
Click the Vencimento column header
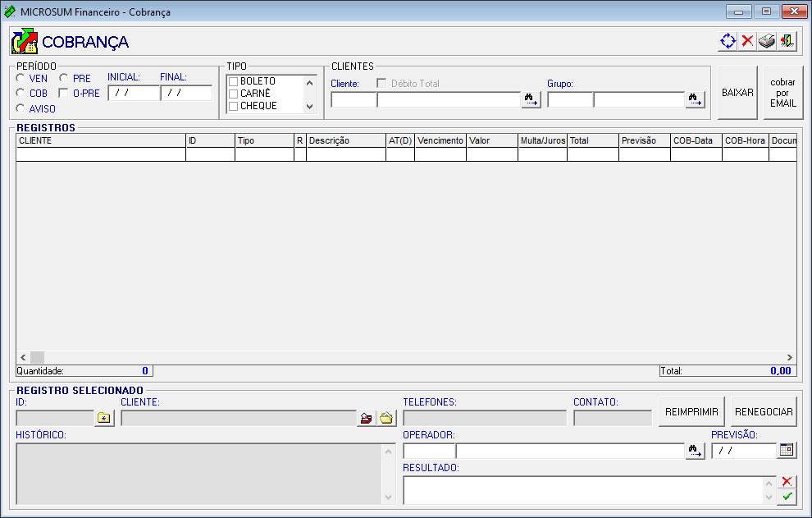(440, 140)
